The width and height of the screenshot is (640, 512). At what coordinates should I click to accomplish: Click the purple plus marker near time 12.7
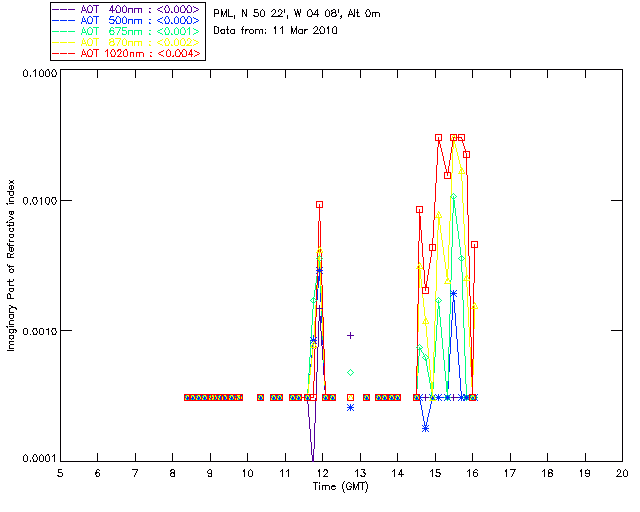point(350,335)
